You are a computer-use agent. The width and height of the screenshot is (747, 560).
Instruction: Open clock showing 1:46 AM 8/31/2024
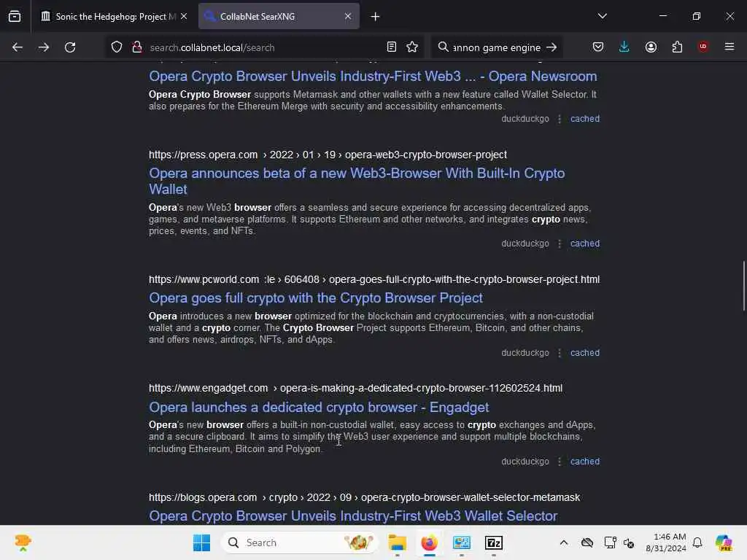pos(665,542)
